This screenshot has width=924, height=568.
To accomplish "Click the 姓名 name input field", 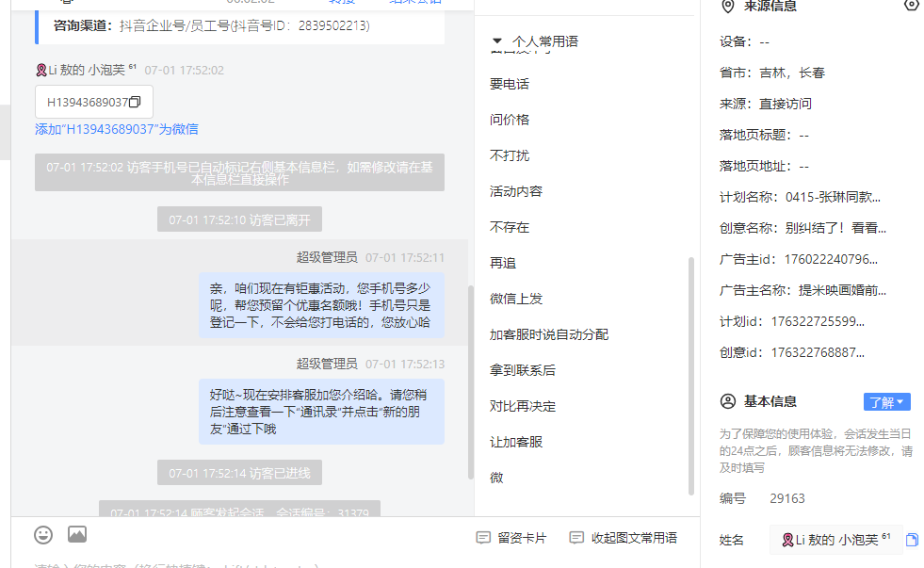I will point(835,540).
